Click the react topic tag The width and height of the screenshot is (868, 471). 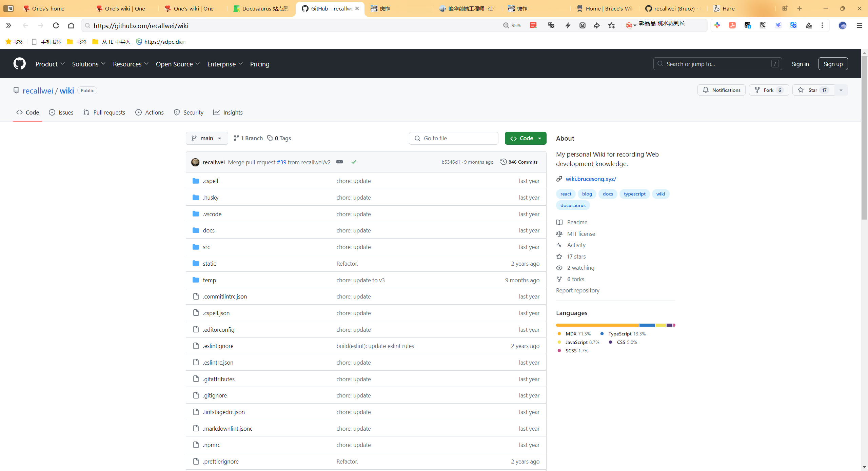[x=566, y=194]
